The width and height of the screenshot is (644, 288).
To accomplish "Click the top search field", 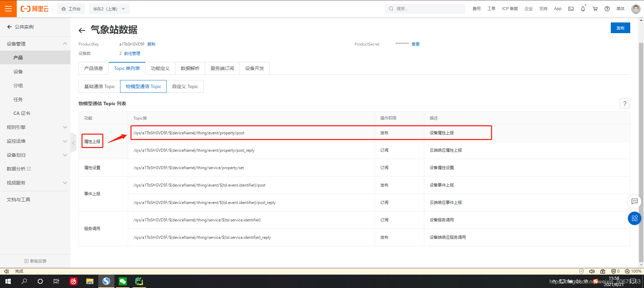I will (x=425, y=9).
